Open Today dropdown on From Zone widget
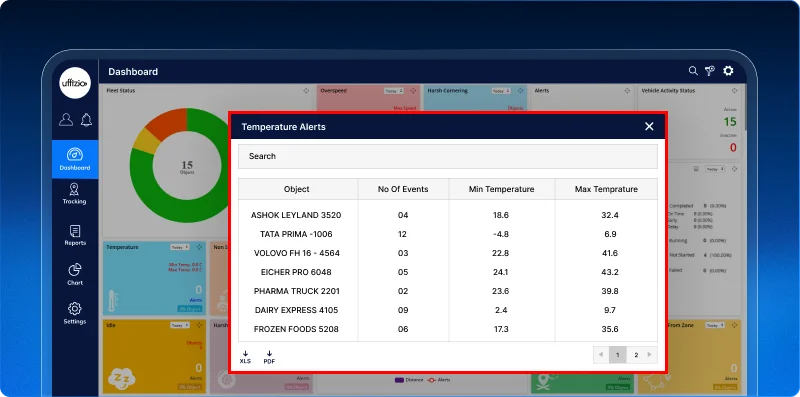Image resolution: width=800 pixels, height=397 pixels. [x=715, y=325]
